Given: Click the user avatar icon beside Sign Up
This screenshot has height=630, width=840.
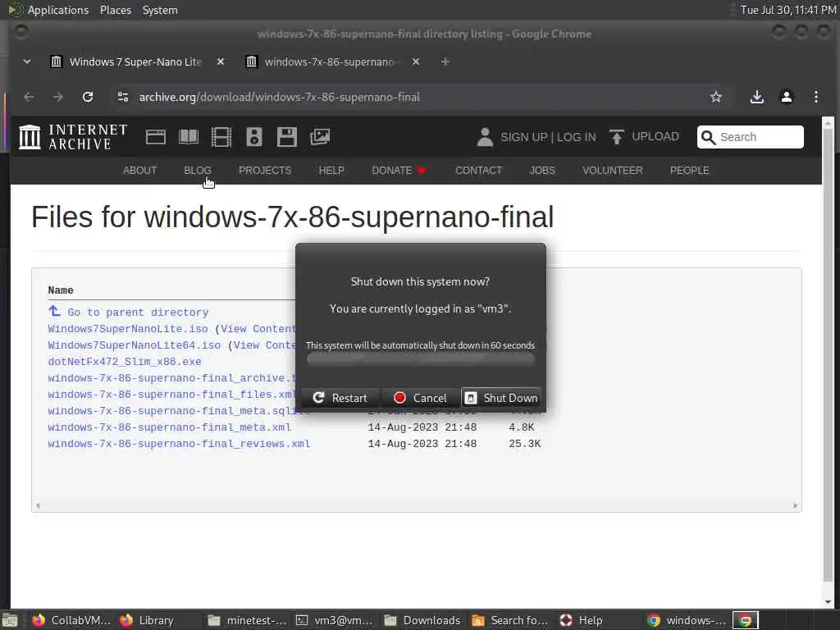Looking at the screenshot, I should point(485,137).
